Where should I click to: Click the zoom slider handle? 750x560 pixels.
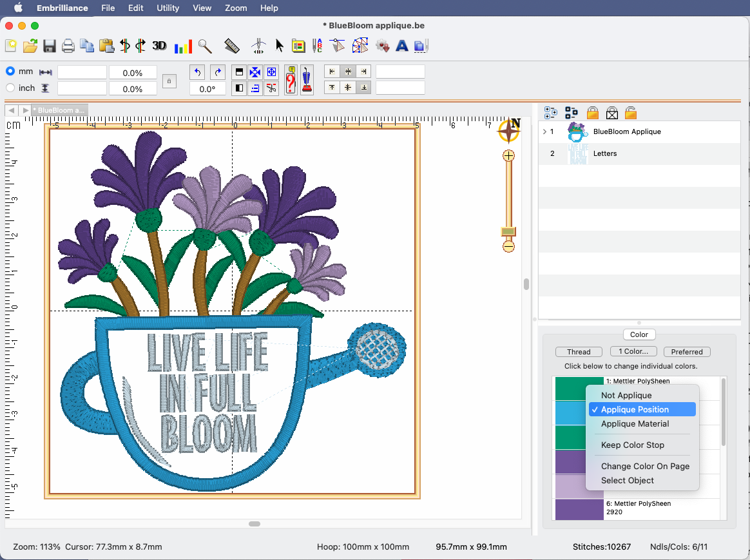[x=508, y=231]
